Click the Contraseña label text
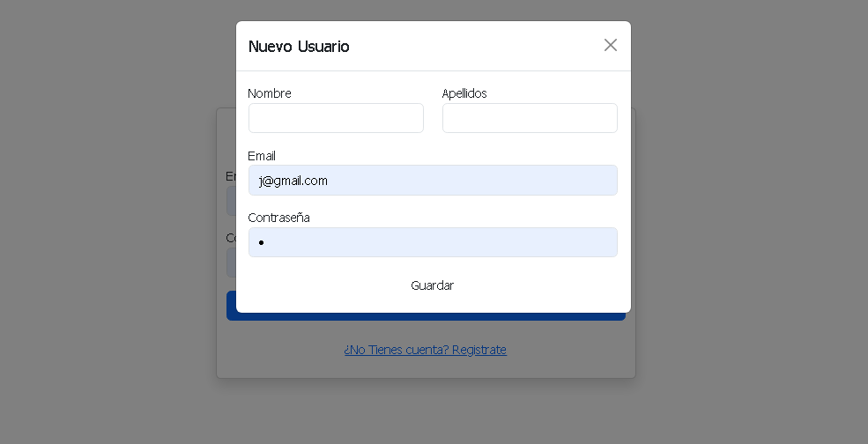This screenshot has width=868, height=444. pyautogui.click(x=278, y=218)
